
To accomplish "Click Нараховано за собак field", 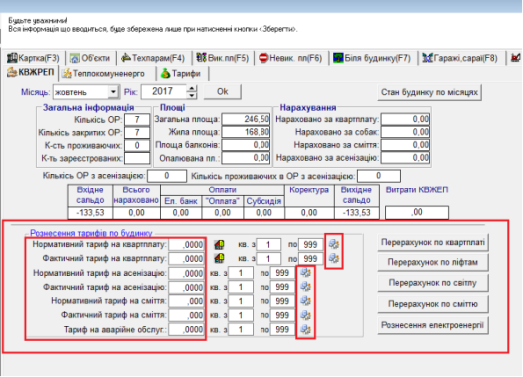I will click(x=405, y=132).
